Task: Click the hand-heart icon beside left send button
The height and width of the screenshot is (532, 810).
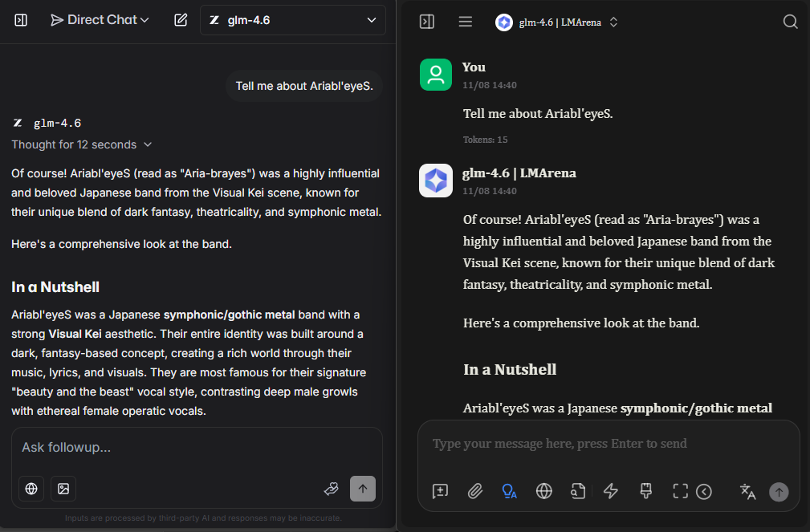Action: 331,489
